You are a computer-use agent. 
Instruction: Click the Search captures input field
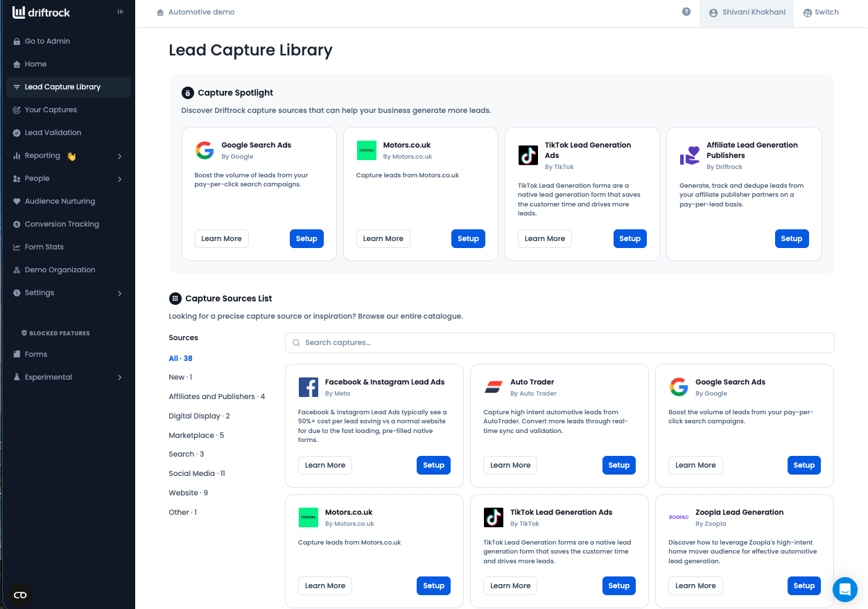click(559, 343)
